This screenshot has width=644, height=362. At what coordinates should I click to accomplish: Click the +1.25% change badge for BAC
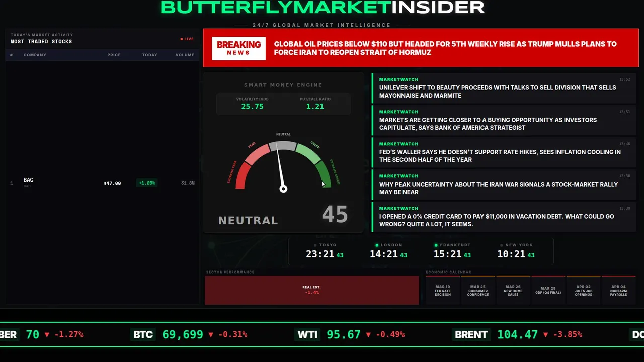(x=147, y=183)
